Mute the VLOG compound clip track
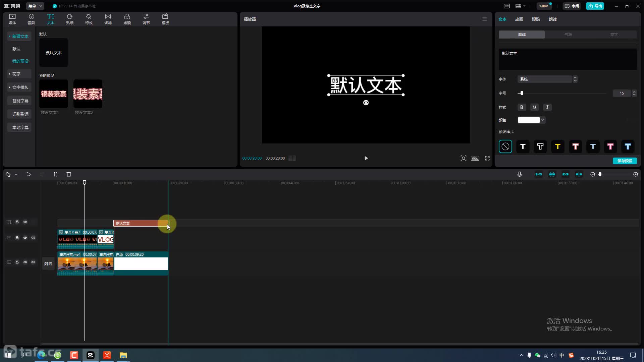Screen dimensions: 644x362 (33, 238)
